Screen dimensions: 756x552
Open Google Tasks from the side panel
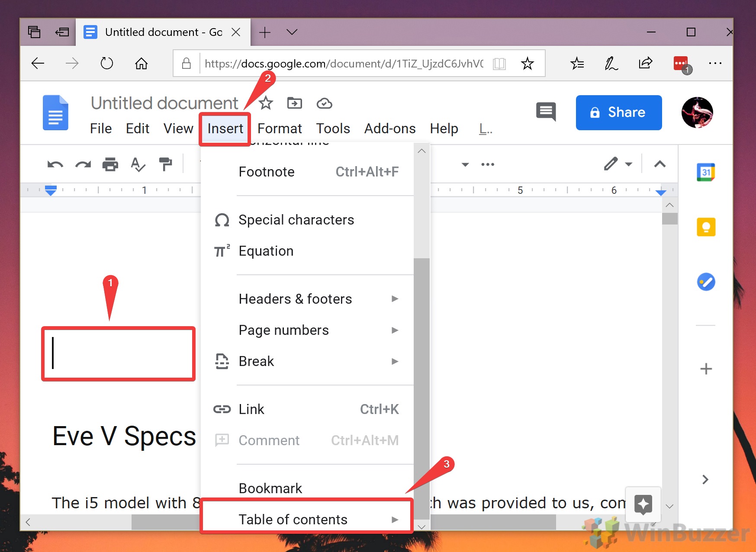tap(706, 282)
